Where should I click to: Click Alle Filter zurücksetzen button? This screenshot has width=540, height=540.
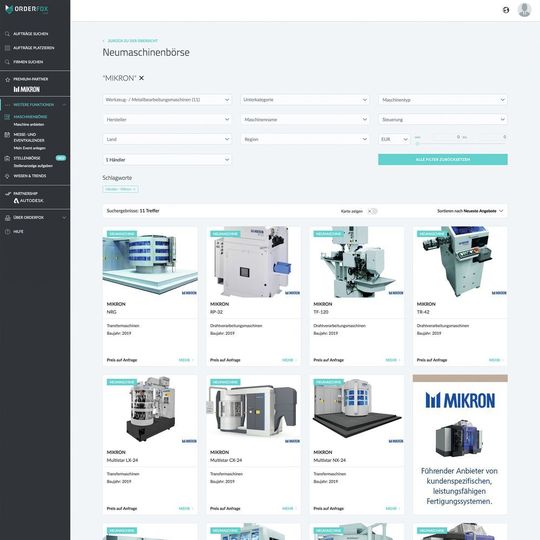click(x=443, y=159)
